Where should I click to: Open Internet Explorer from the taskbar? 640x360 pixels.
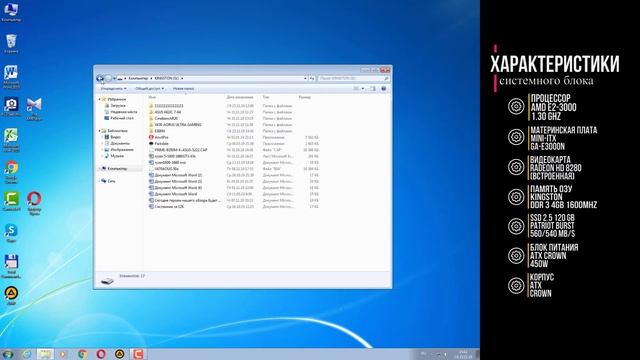27,354
